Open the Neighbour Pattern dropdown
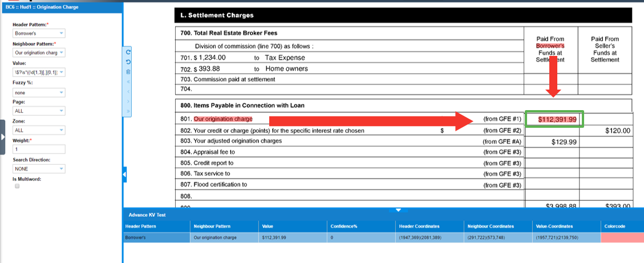644x263 pixels. [39, 52]
